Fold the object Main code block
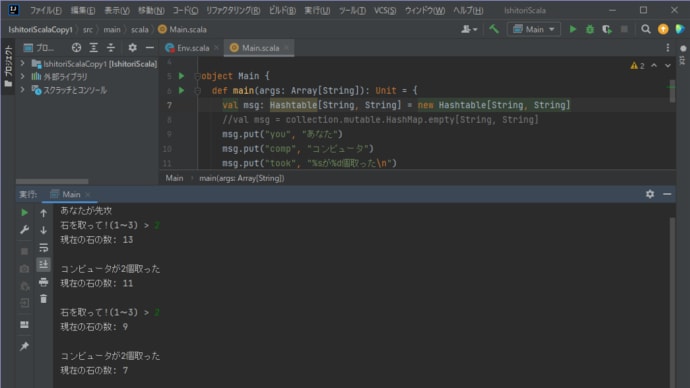This screenshot has width=690, height=388. point(197,76)
